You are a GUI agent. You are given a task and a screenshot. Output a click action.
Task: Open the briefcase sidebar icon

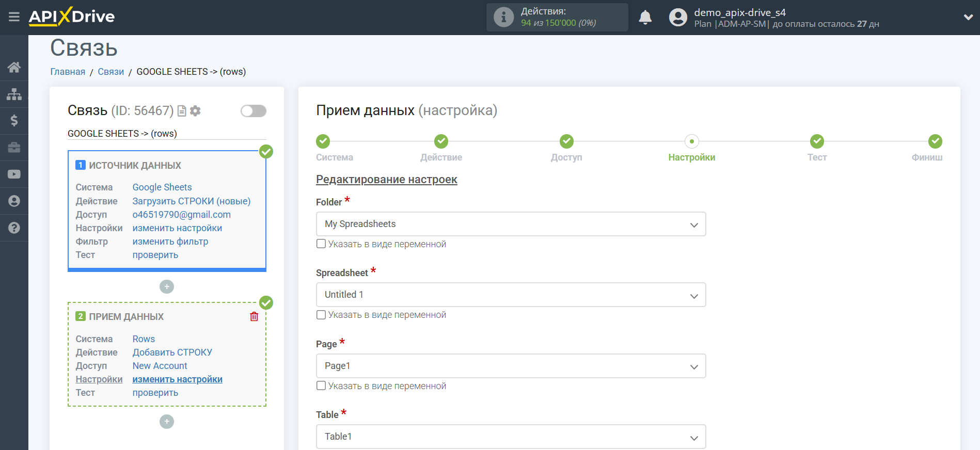click(x=14, y=148)
